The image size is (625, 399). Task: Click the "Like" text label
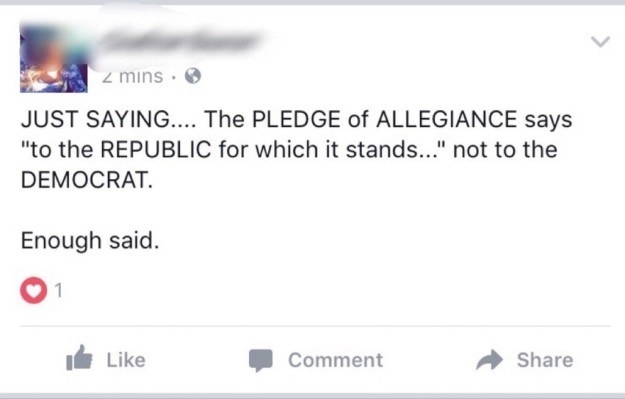126,360
